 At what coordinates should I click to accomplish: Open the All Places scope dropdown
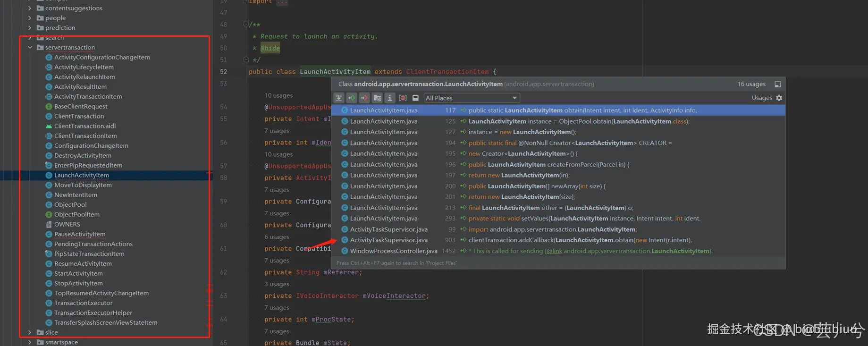click(x=472, y=98)
